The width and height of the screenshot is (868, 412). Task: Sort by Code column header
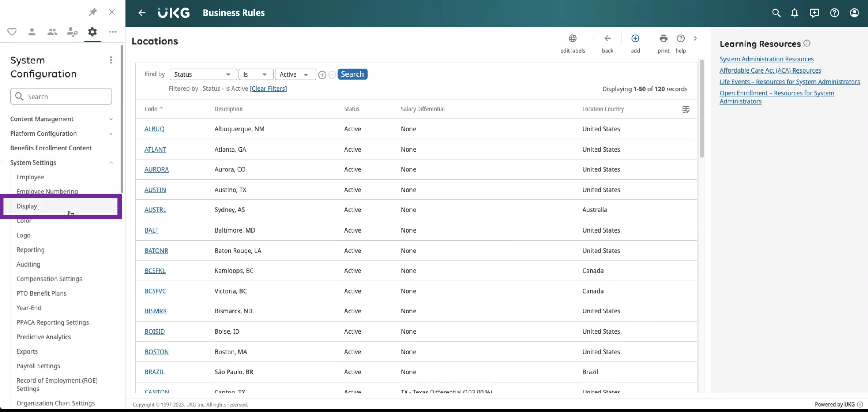coord(154,109)
